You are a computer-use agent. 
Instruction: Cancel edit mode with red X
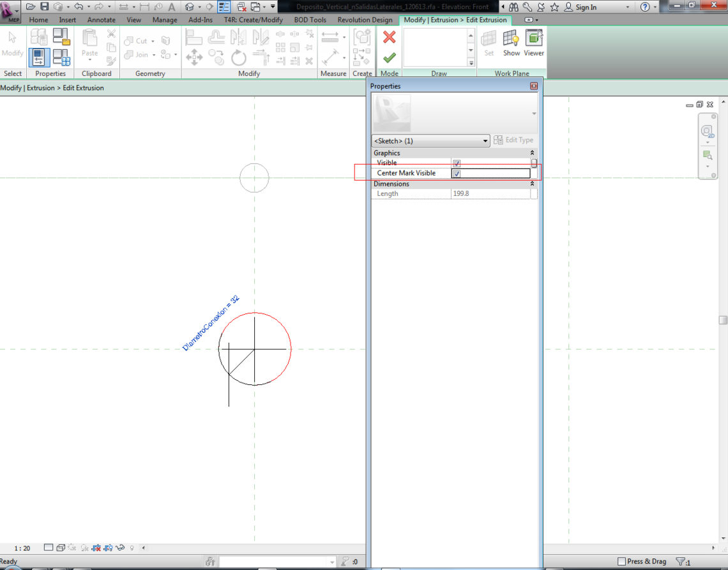(390, 37)
